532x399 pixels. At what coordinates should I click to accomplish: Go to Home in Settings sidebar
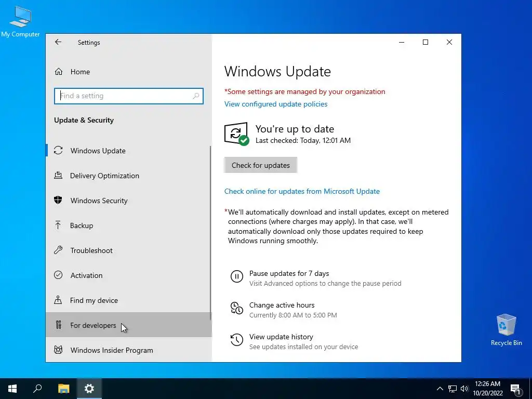[x=129, y=72]
